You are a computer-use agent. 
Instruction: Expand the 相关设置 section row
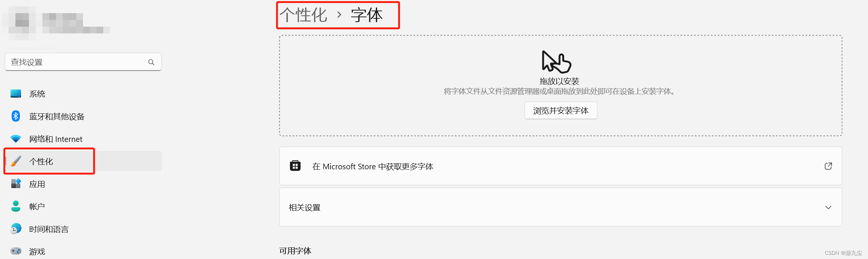tap(560, 207)
